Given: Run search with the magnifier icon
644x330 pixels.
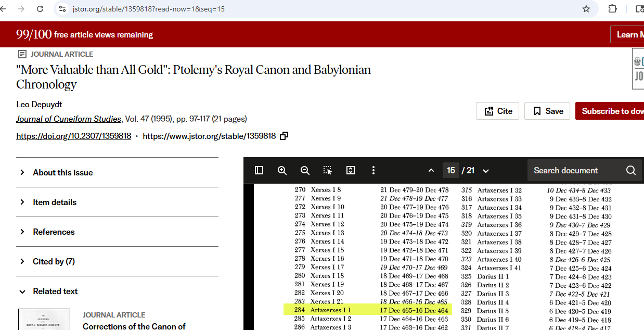Looking at the screenshot, I should pyautogui.click(x=631, y=170).
